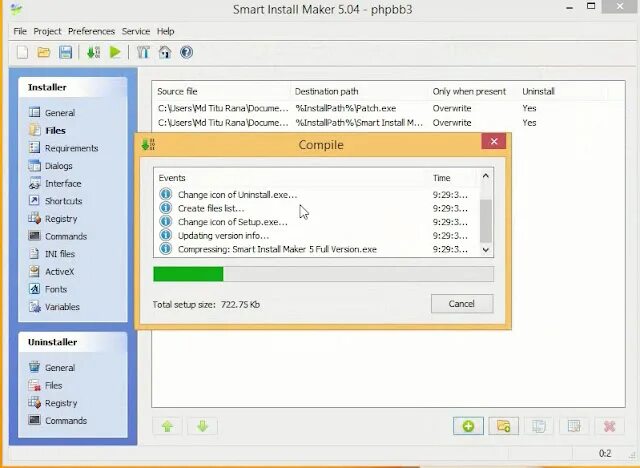640x468 pixels.
Task: Open Uninstaller General section
Action: point(52,368)
